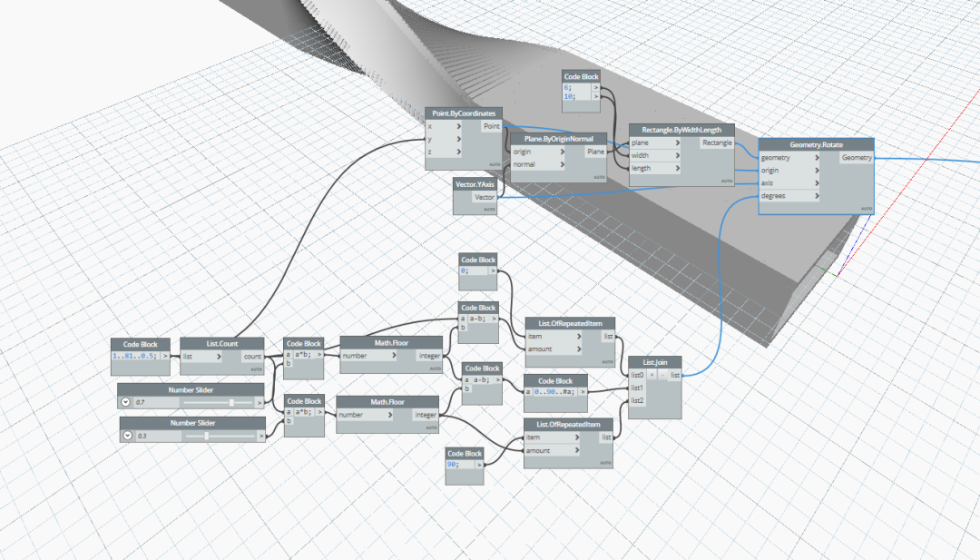
Task: Click the list input port chevron on List.Count
Action: tap(219, 357)
